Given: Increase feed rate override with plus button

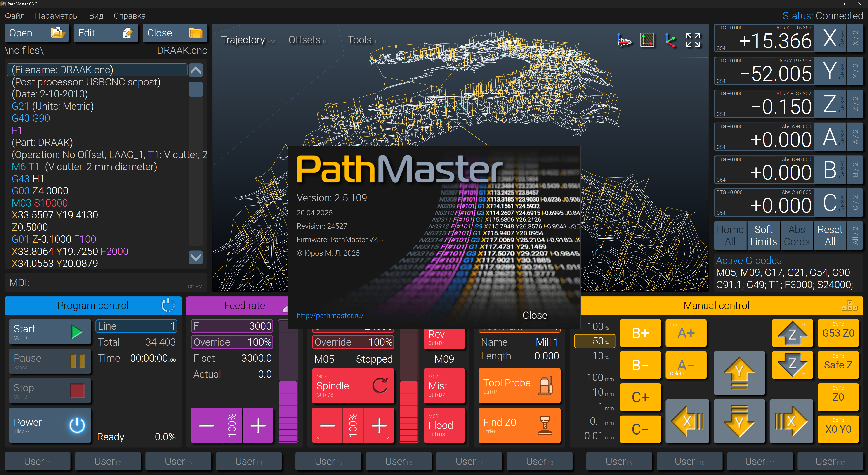Looking at the screenshot, I should point(258,425).
